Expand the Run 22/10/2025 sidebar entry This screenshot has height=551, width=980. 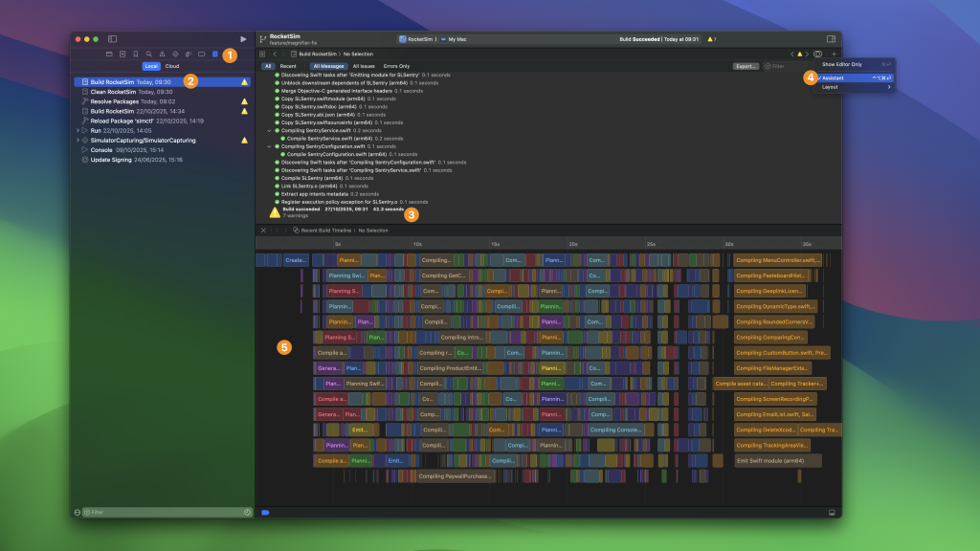[x=77, y=130]
